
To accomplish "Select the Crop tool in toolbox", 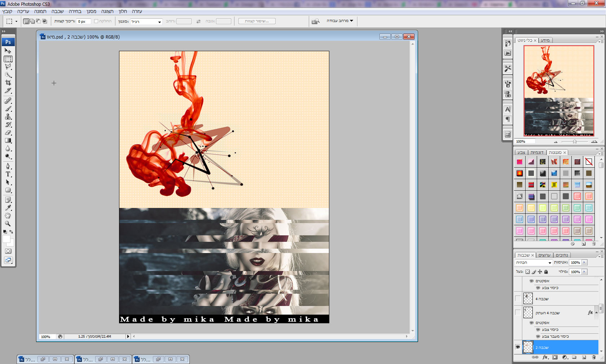I will click(8, 83).
